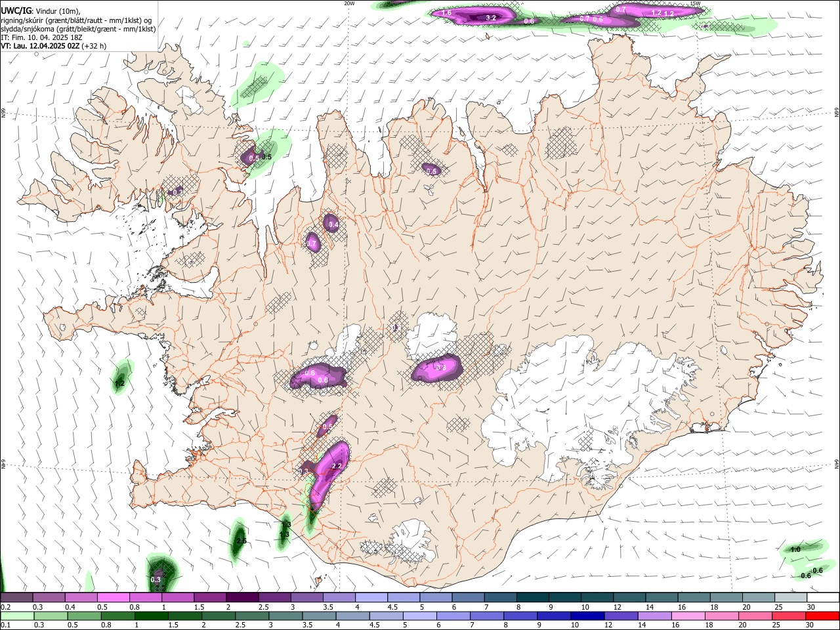This screenshot has height=630, width=840.
Task: Select the grey 20 swatch in the snow scale
Action: pos(759,597)
